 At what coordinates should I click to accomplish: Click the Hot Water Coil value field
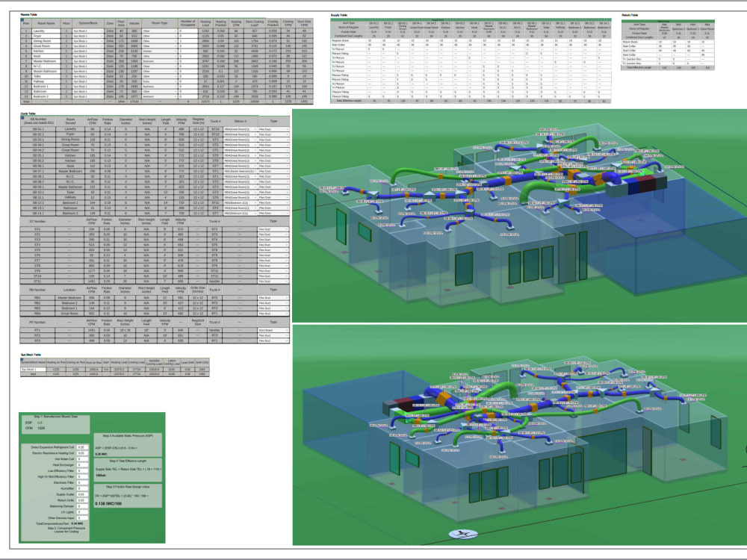82,459
